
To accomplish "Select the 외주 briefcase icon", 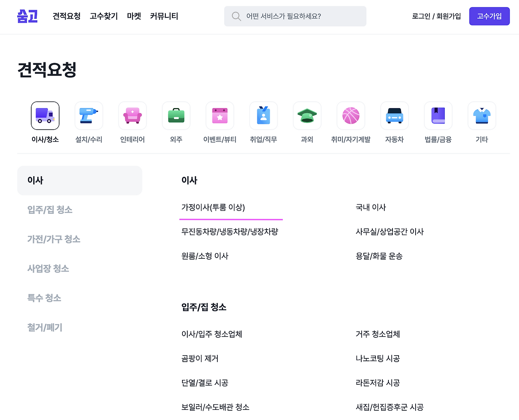I will click(176, 115).
